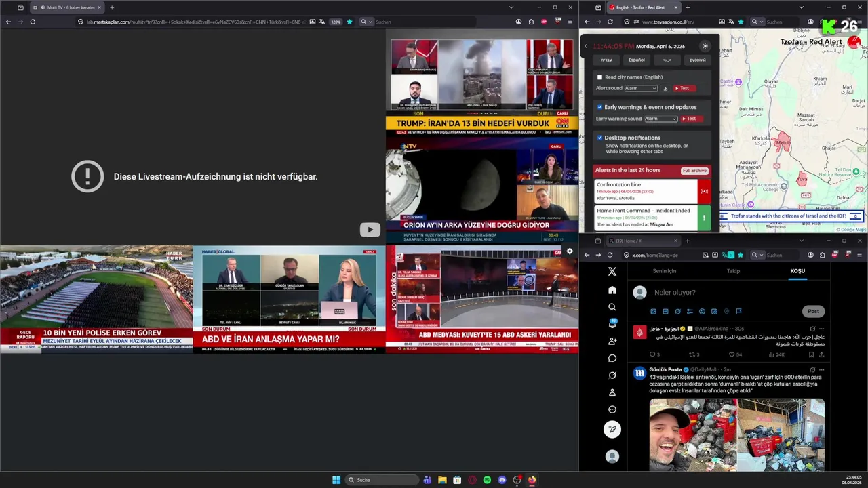
Task: Open more options on the Al Jazeera post
Action: [x=821, y=329]
